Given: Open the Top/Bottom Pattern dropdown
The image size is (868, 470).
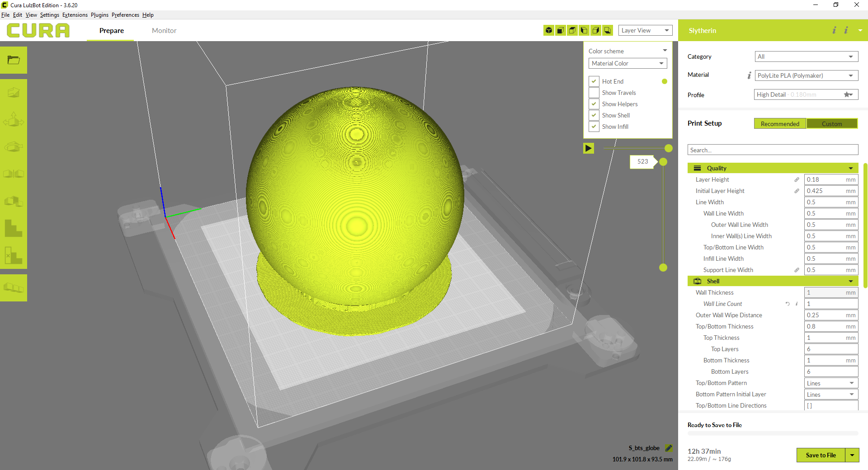Looking at the screenshot, I should (x=831, y=383).
